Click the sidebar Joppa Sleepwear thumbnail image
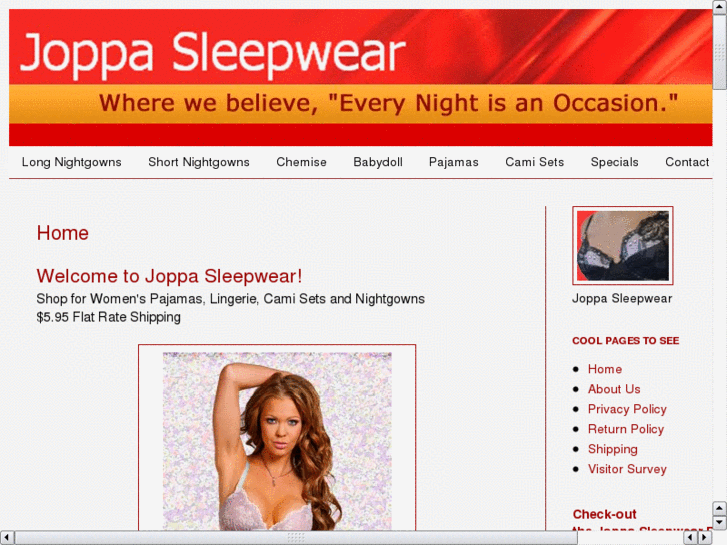This screenshot has height=545, width=727. [x=623, y=245]
